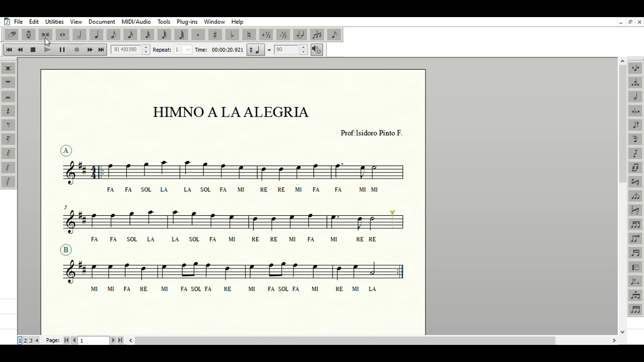Screen dimensions: 644x362
Task: Go to the last page
Action: tap(120, 340)
